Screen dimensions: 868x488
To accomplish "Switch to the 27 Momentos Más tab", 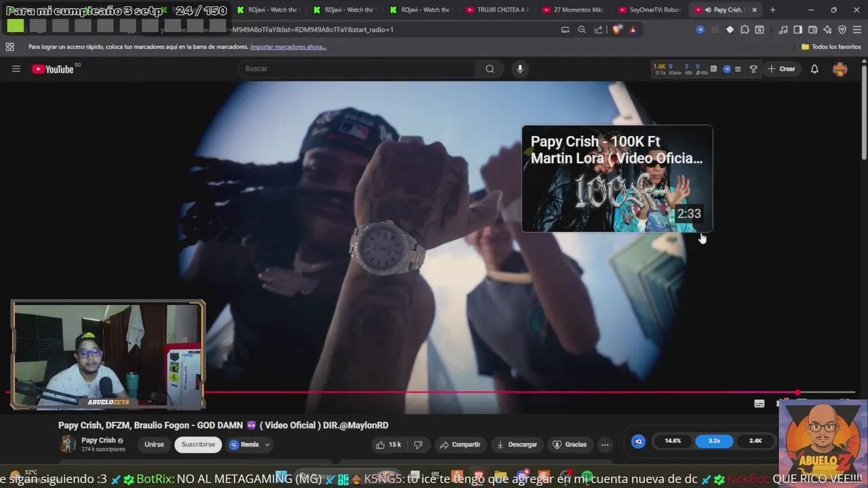I will click(x=573, y=10).
